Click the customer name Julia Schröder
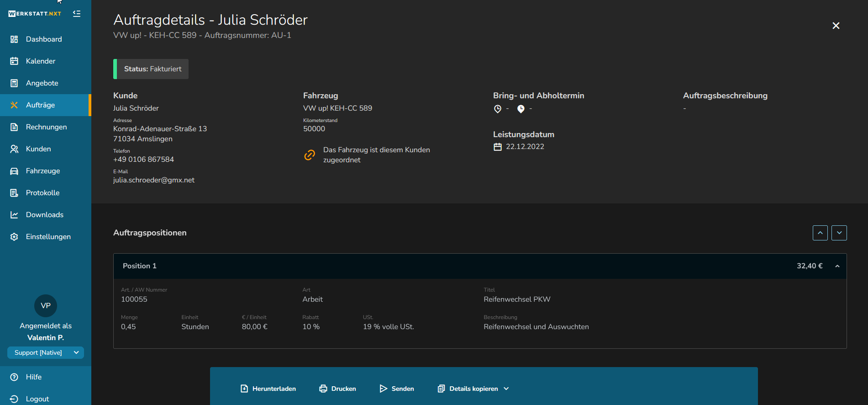868x405 pixels. [x=136, y=108]
